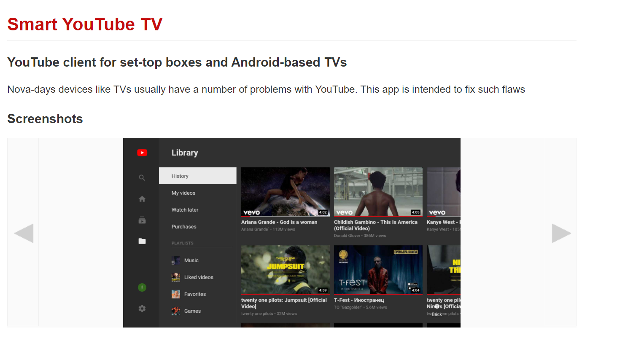Click title 'T-Fest - Иностранец'

pyautogui.click(x=359, y=300)
